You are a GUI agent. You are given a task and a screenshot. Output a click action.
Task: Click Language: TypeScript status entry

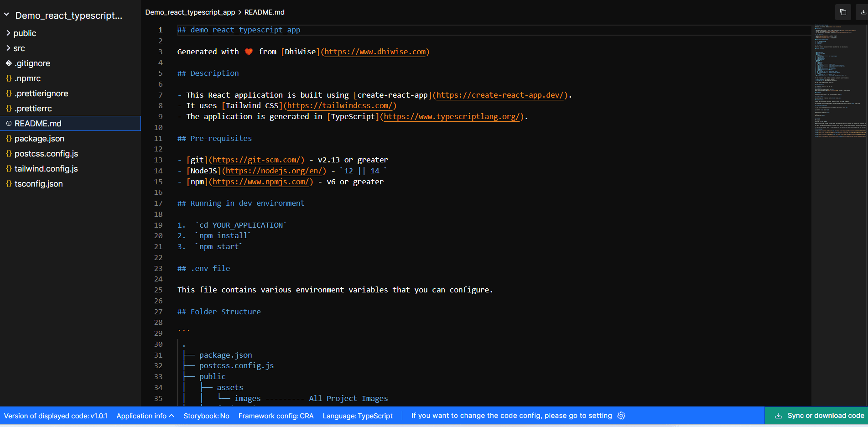[358, 416]
